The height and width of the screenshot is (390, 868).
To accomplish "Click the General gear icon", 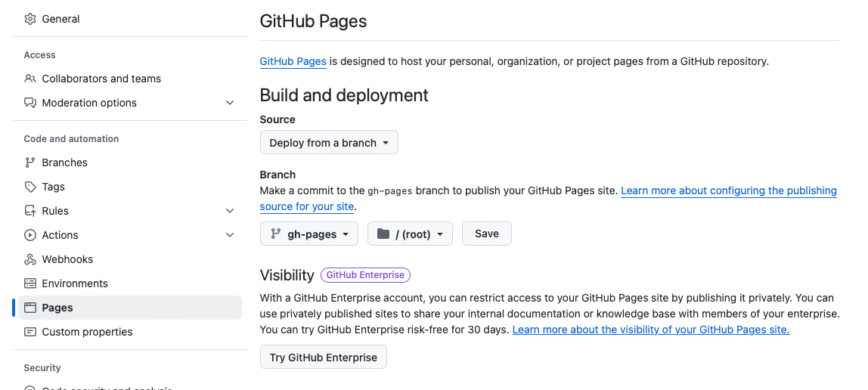I will tap(30, 19).
